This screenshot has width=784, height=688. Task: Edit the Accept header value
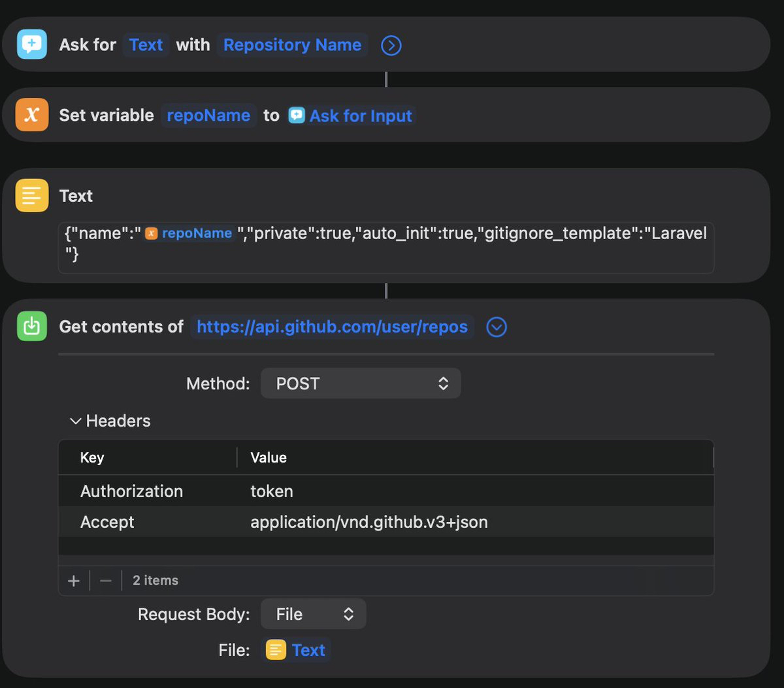pos(369,522)
